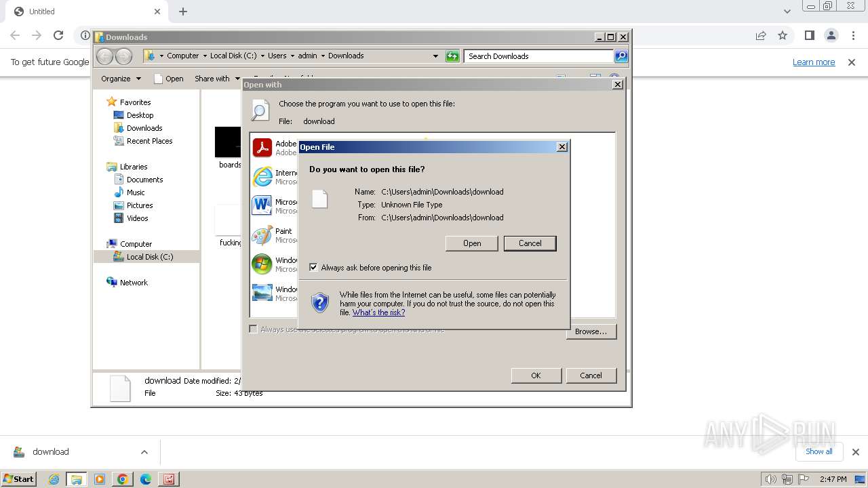Image resolution: width=868 pixels, height=488 pixels.
Task: Open the Organize dropdown menu
Action: (x=121, y=79)
